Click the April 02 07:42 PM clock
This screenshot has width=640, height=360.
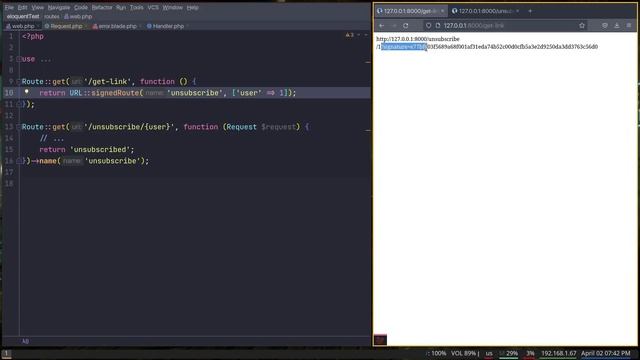[606, 353]
